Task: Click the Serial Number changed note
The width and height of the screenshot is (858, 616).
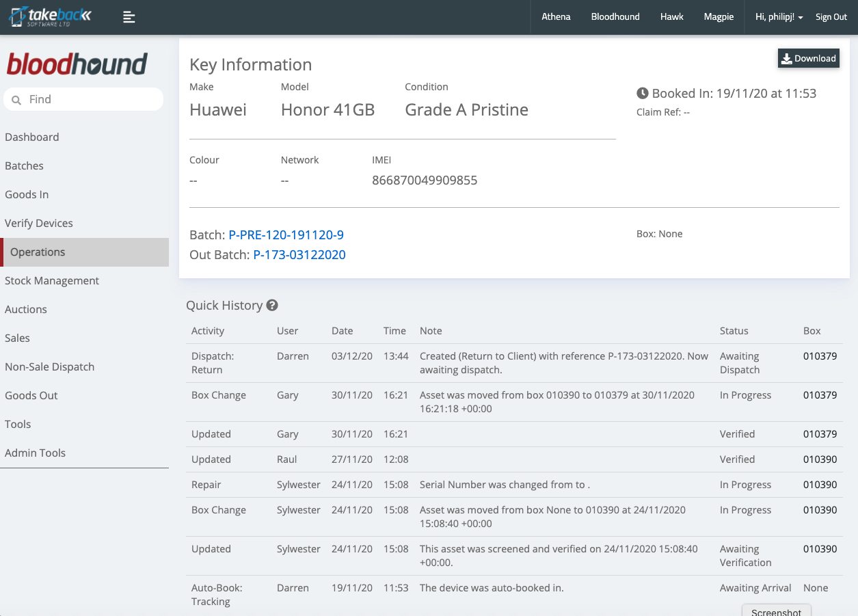Action: pos(505,485)
